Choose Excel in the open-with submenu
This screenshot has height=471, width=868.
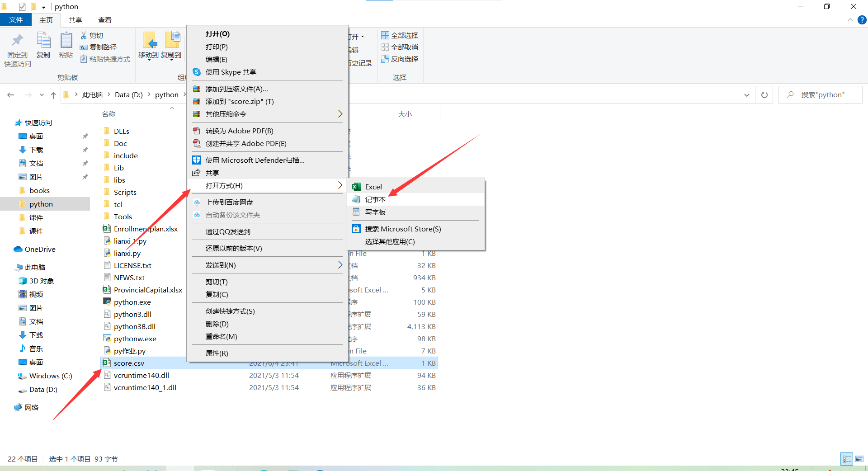tap(415, 187)
